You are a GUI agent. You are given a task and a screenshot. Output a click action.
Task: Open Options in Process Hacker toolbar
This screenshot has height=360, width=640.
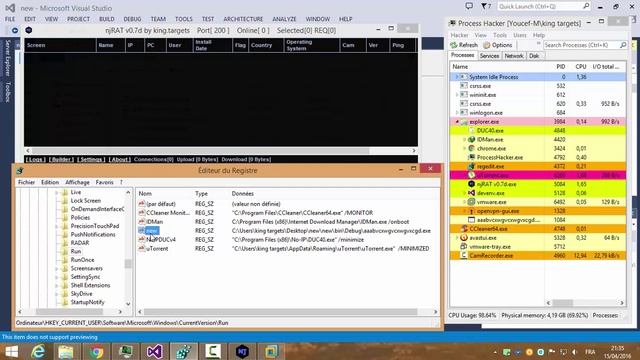497,45
